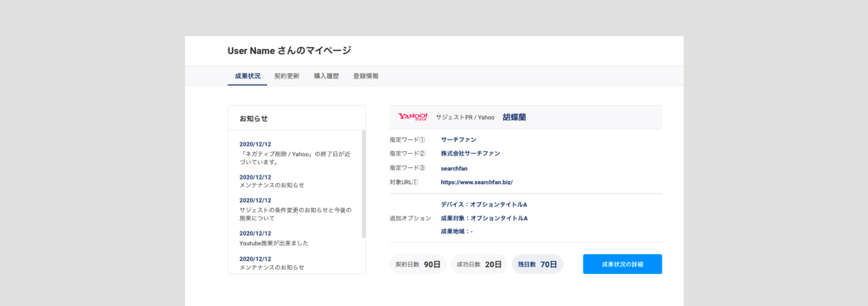Switch to the 契約更新 tab
The image size is (868, 306).
[x=287, y=76]
